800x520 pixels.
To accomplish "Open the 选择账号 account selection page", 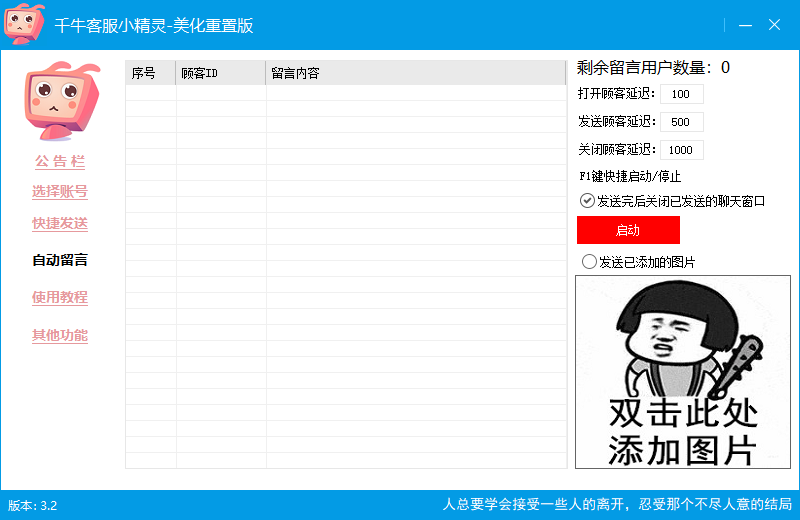I will pyautogui.click(x=60, y=192).
